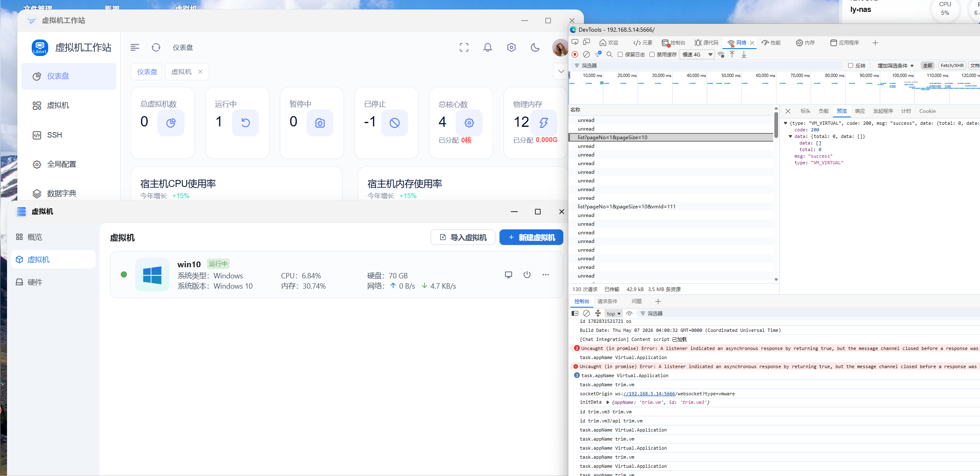Screen dimensions: 980x476
Task: Click the blocked icon in 已停止 card
Action: 394,123
